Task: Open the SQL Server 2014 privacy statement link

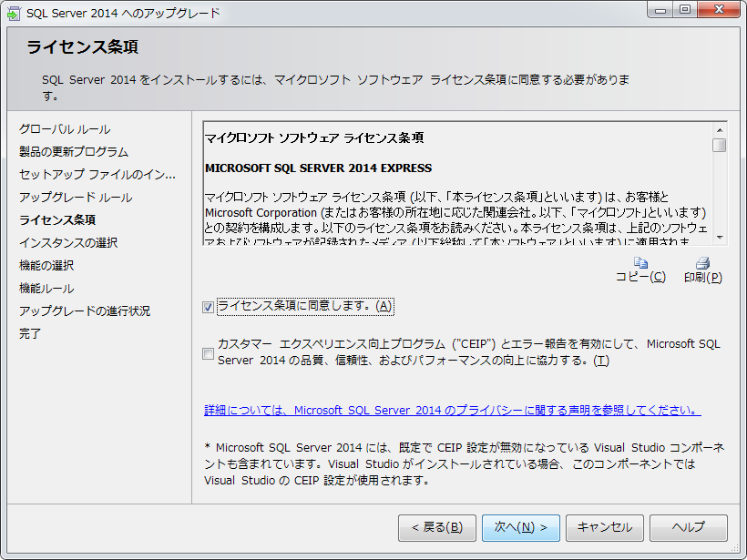Action: (x=452, y=411)
